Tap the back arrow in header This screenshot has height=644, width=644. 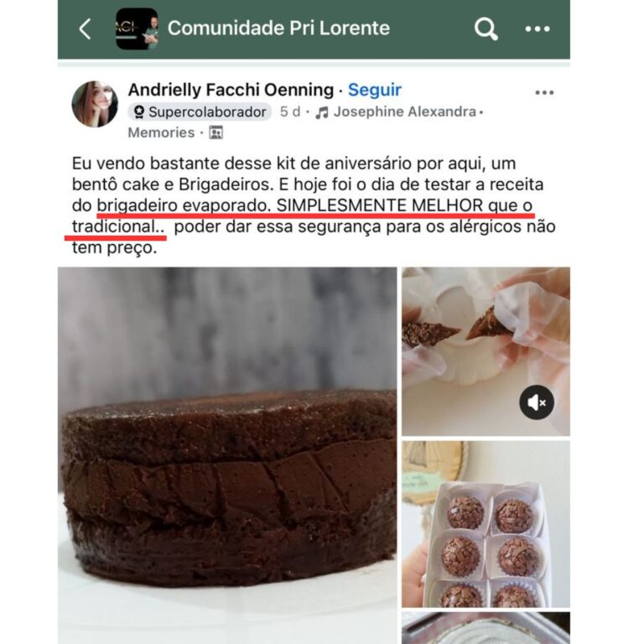tap(85, 29)
